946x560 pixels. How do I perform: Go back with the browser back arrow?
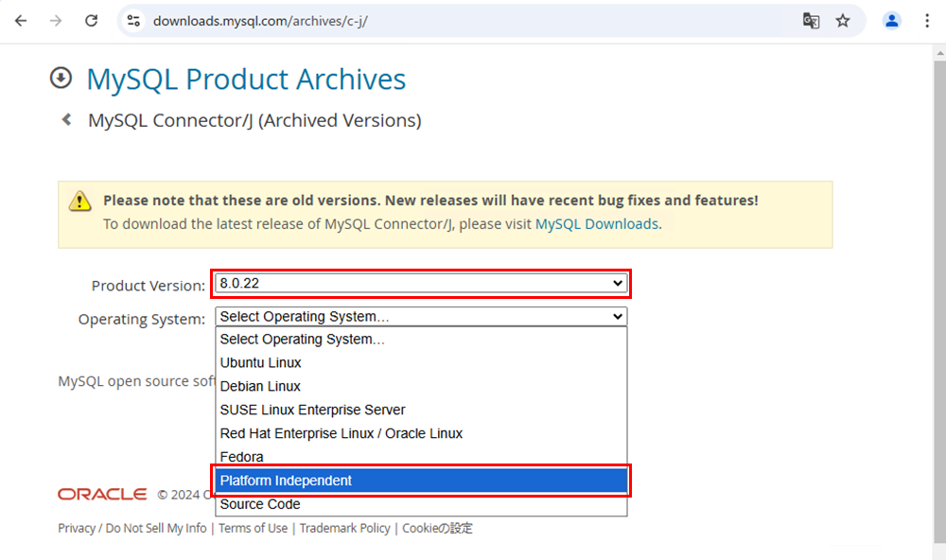(21, 21)
